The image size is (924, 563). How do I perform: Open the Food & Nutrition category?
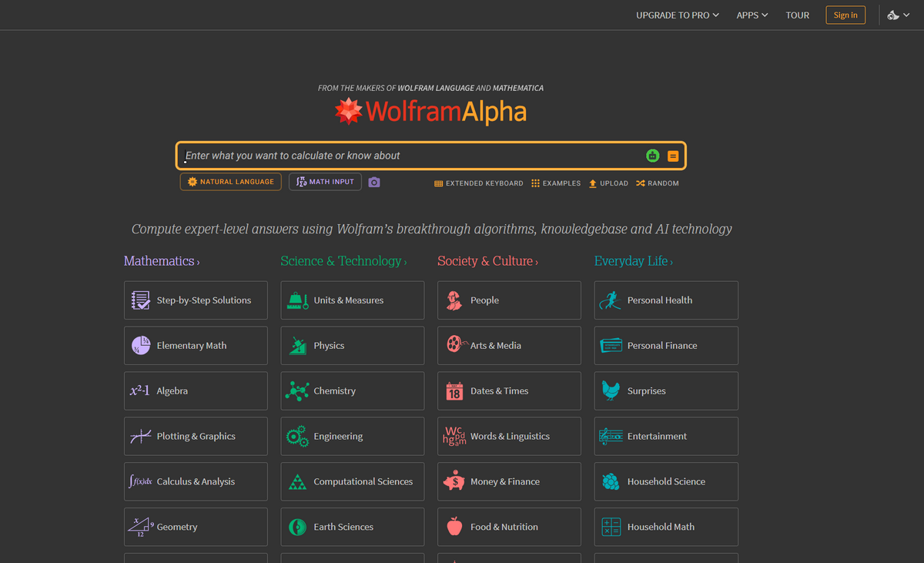pyautogui.click(x=510, y=528)
